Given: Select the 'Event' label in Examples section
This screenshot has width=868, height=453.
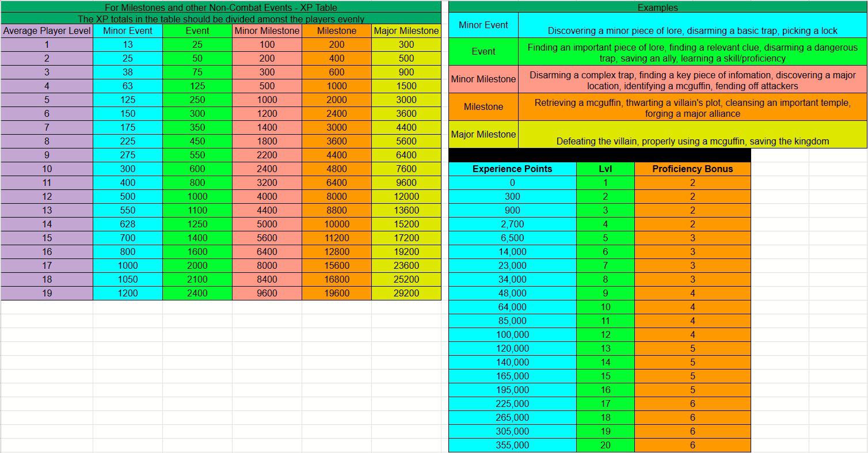Looking at the screenshot, I should tap(484, 51).
